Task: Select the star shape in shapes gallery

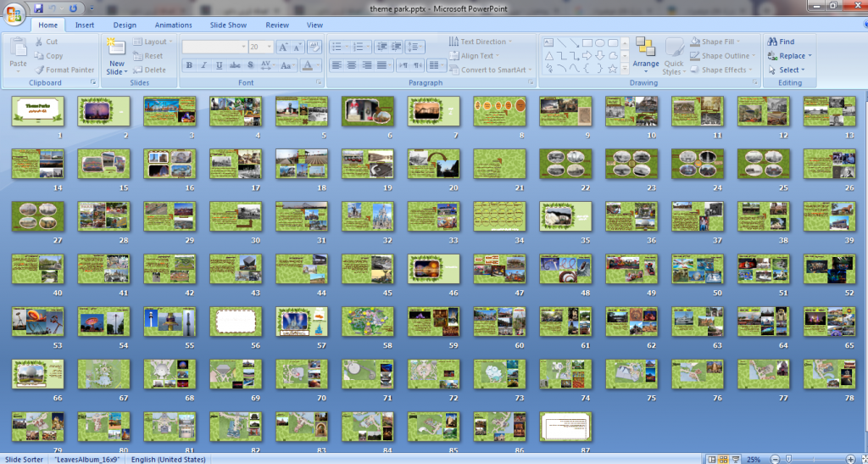Action: [612, 69]
